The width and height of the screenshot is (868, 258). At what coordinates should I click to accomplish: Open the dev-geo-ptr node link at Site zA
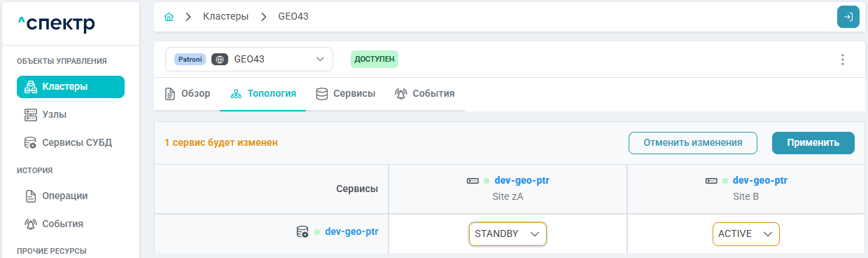[x=521, y=181]
